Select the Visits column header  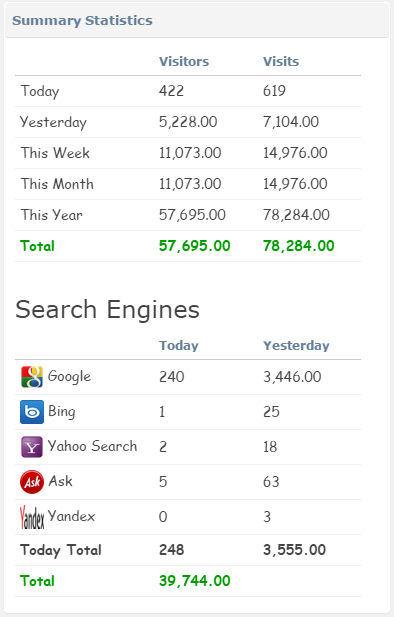coord(281,61)
